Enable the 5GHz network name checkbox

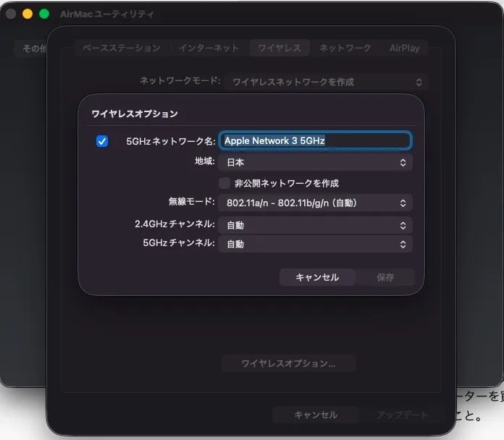pyautogui.click(x=102, y=141)
